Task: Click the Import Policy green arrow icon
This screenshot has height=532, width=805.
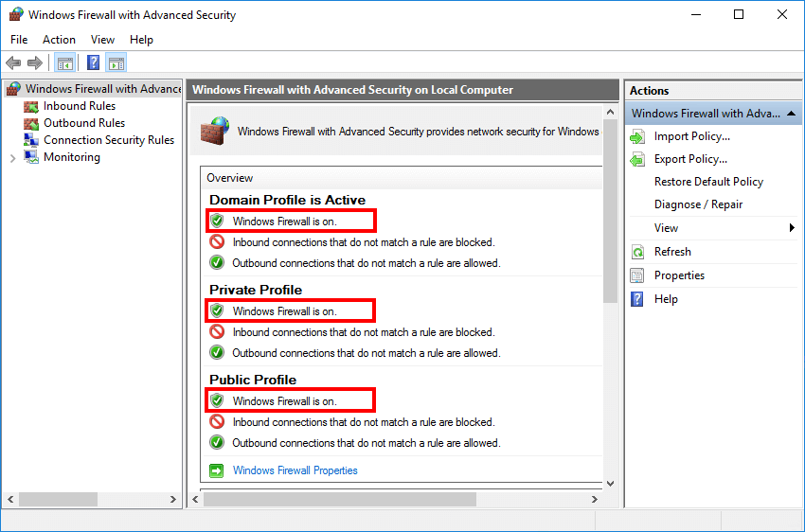Action: pyautogui.click(x=637, y=137)
